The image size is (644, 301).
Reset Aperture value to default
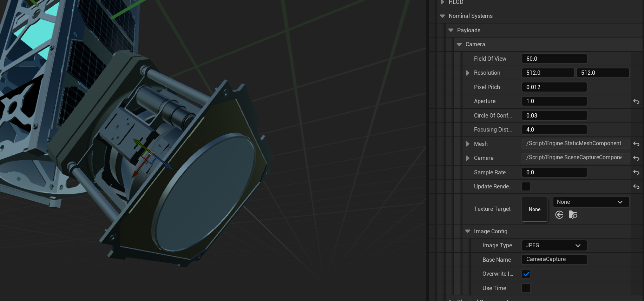[636, 101]
